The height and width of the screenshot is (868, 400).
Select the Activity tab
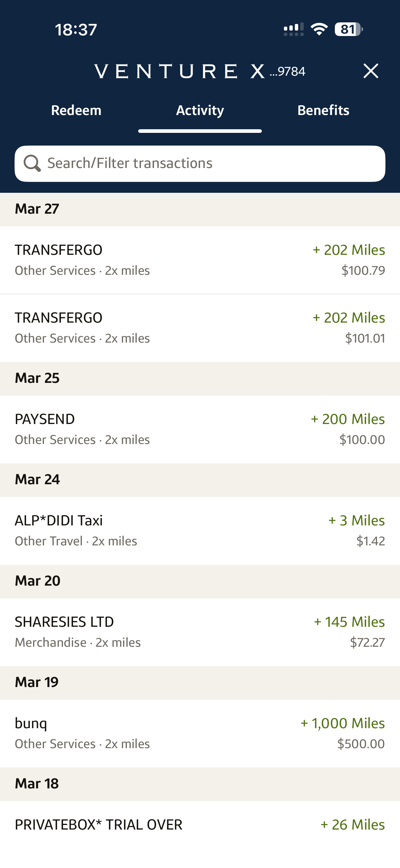[x=200, y=110]
